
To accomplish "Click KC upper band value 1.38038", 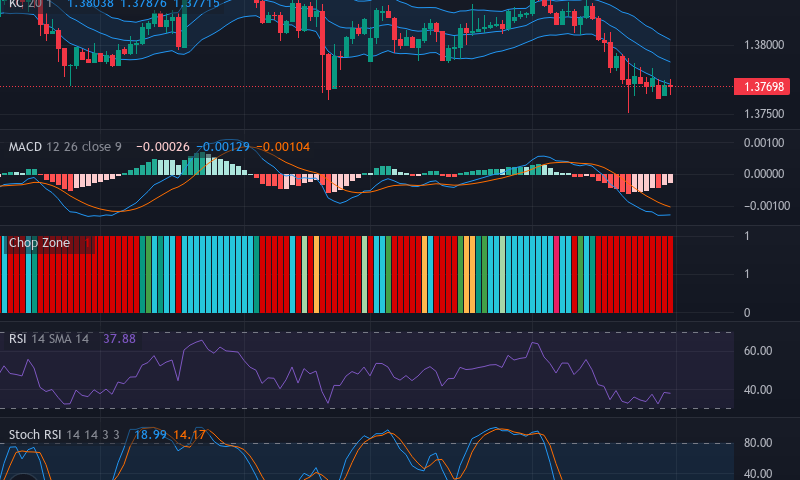I will [x=90, y=4].
